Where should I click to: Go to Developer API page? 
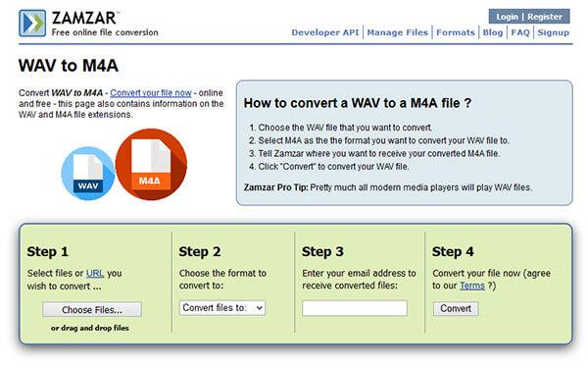click(x=325, y=32)
